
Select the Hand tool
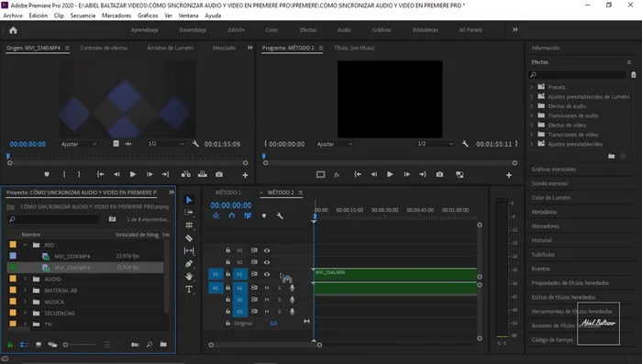pos(189,276)
